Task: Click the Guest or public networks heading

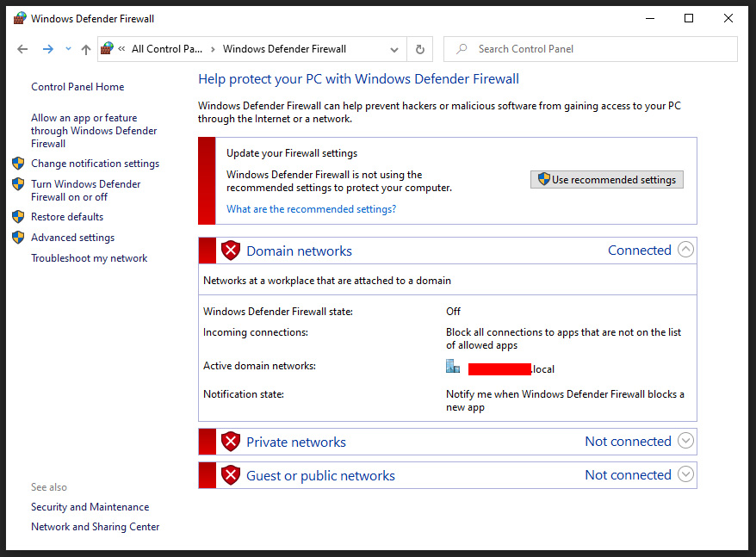Action: point(320,475)
